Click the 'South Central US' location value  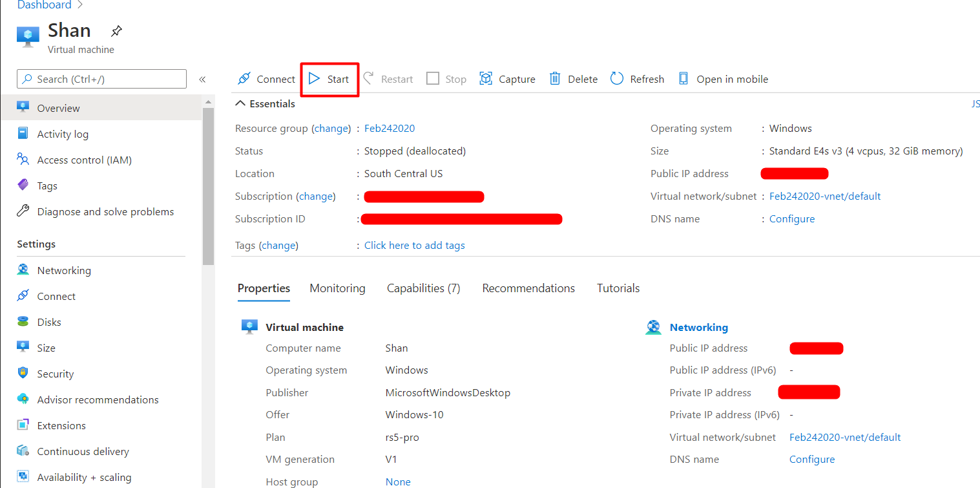point(404,173)
